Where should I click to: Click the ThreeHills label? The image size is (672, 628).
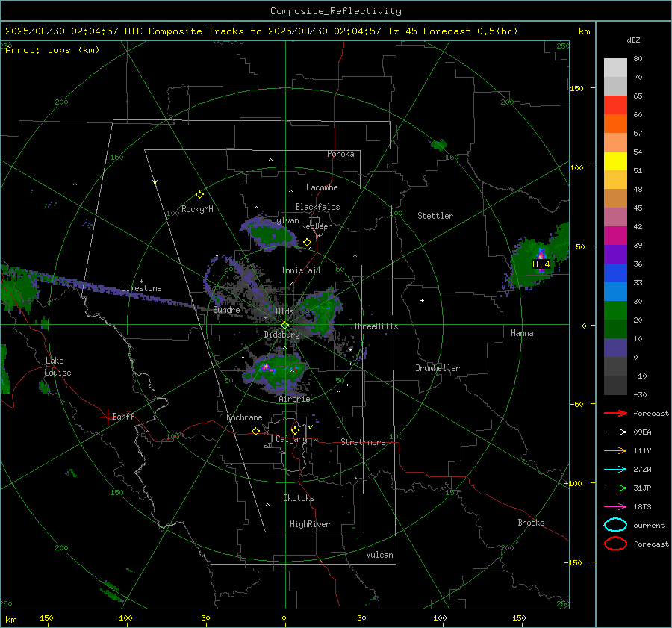click(376, 326)
